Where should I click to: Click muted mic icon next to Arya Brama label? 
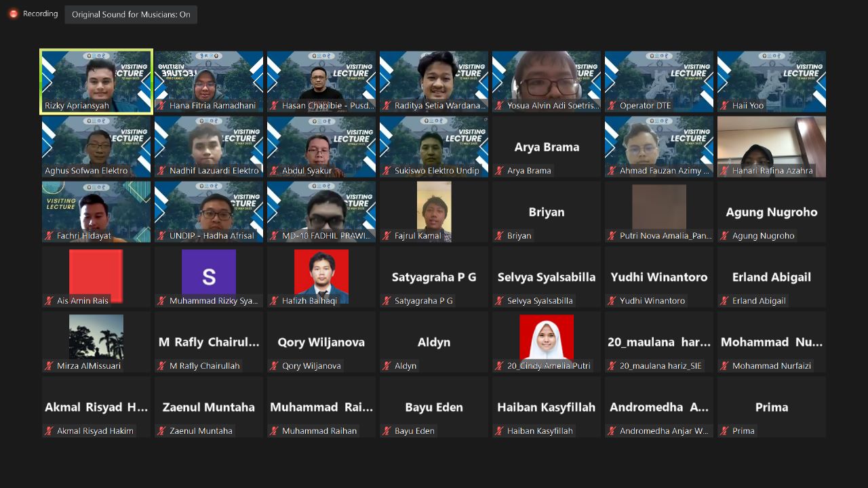[x=499, y=171]
